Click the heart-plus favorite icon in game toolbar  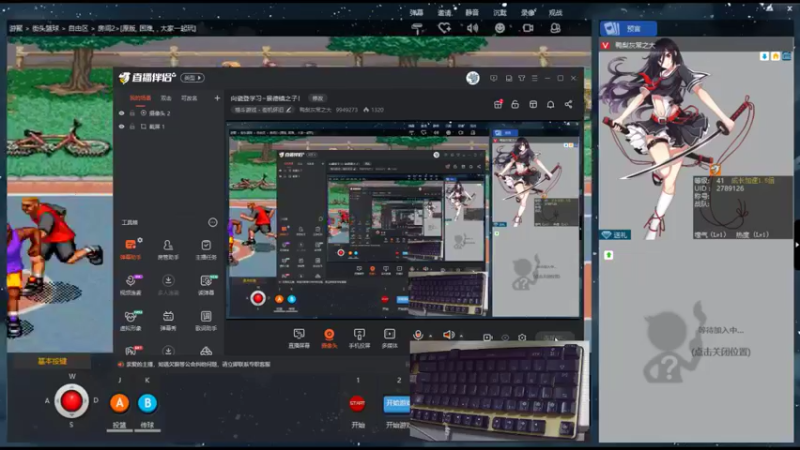444,28
